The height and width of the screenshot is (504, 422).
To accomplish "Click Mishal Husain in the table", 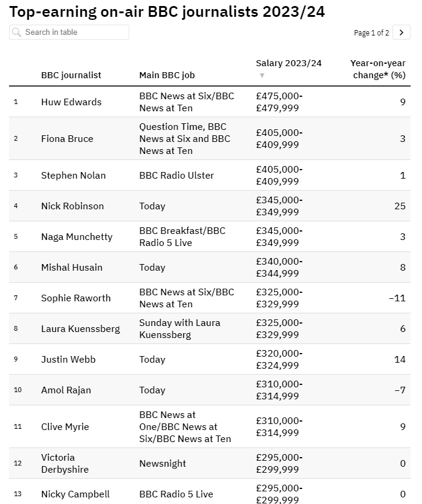I will [72, 268].
